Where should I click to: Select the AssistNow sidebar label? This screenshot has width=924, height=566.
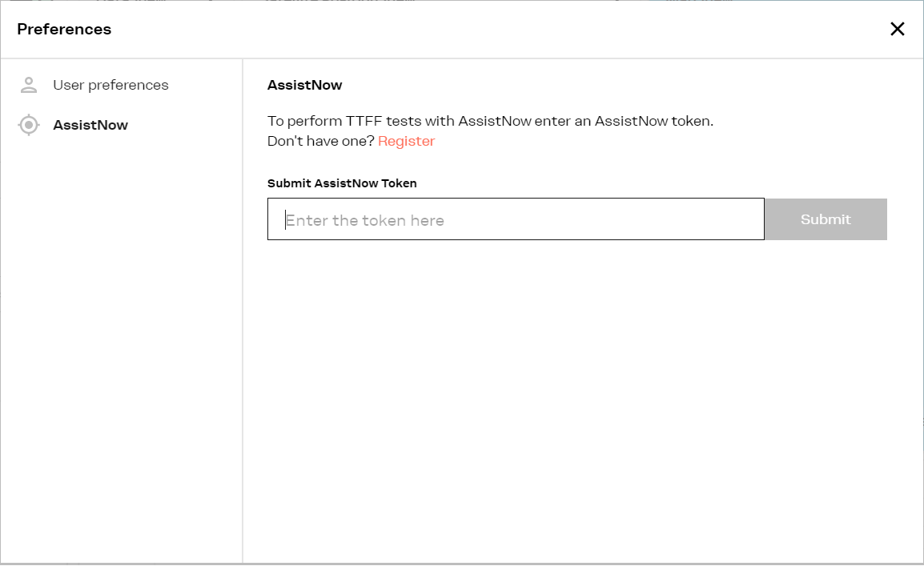90,125
